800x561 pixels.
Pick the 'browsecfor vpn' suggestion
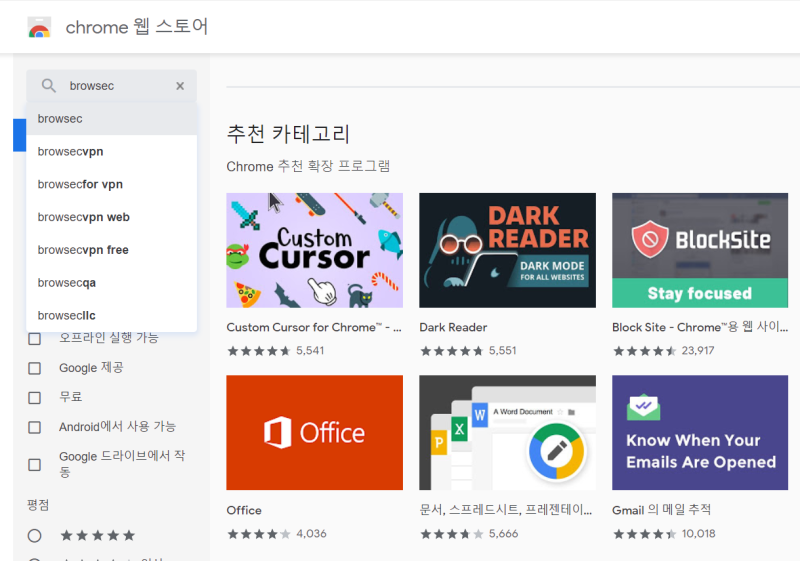(x=111, y=184)
